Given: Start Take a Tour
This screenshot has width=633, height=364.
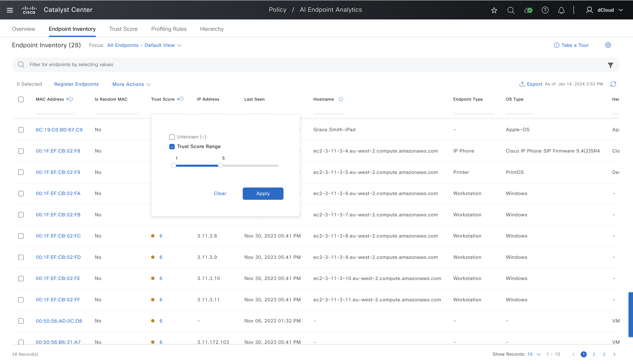Looking at the screenshot, I should (x=575, y=45).
